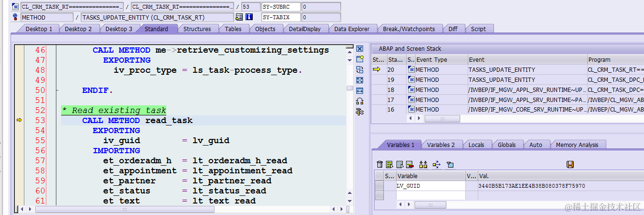Click the program icon left of the CL_CRM_TASK_RT field

[x=15, y=7]
